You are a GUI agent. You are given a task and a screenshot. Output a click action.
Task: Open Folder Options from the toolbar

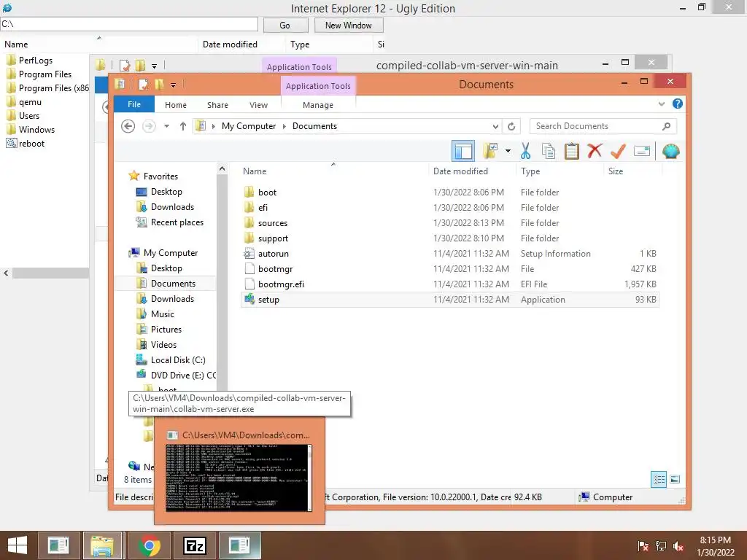[490, 152]
